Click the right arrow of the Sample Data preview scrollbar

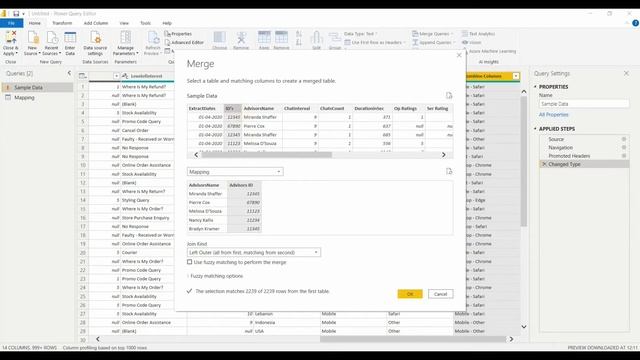444,155
